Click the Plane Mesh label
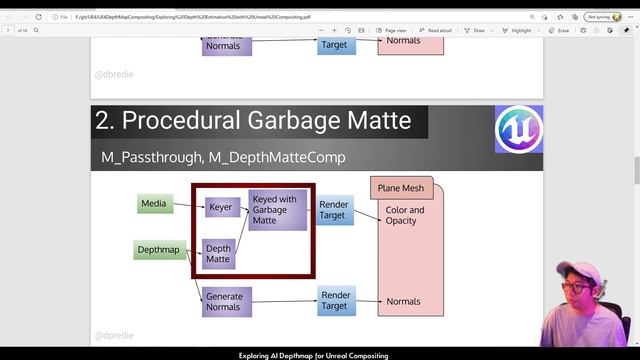This screenshot has width=640, height=360. [x=401, y=188]
